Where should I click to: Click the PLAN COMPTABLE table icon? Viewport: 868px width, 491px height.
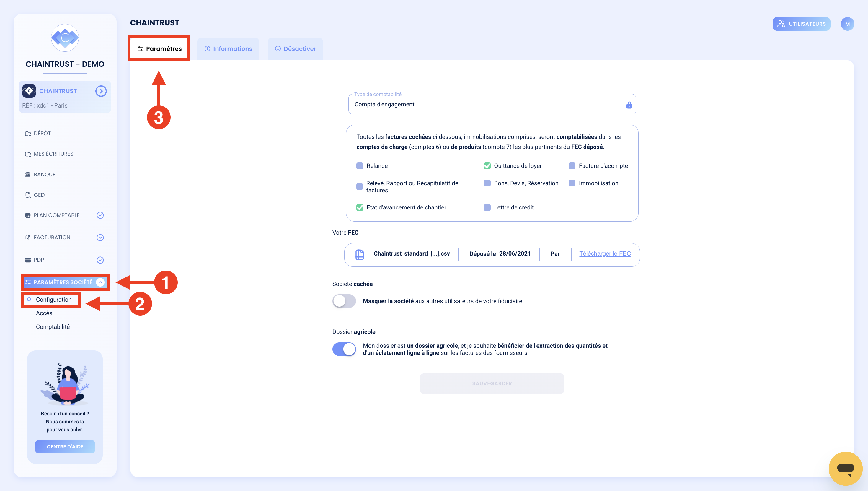coord(28,215)
